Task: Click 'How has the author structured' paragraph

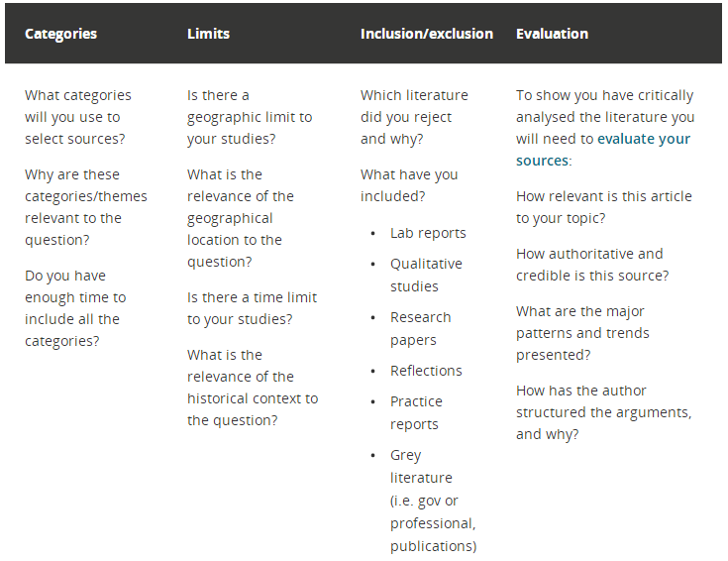Action: [x=604, y=412]
